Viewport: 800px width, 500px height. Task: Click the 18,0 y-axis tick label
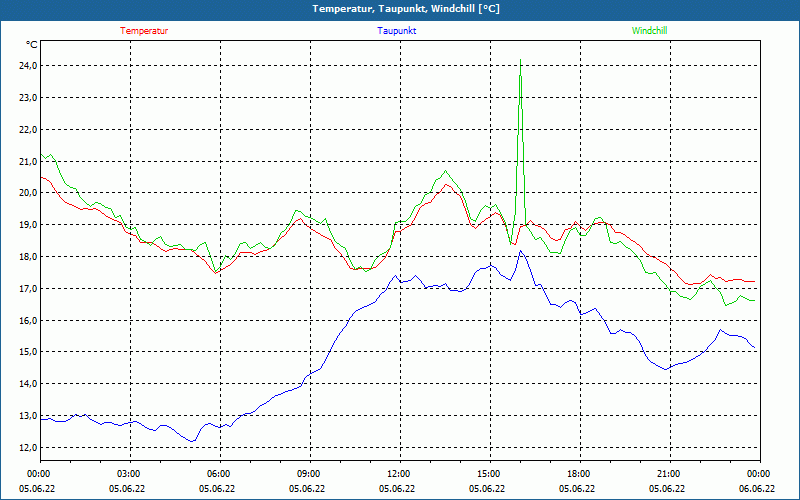(26, 257)
